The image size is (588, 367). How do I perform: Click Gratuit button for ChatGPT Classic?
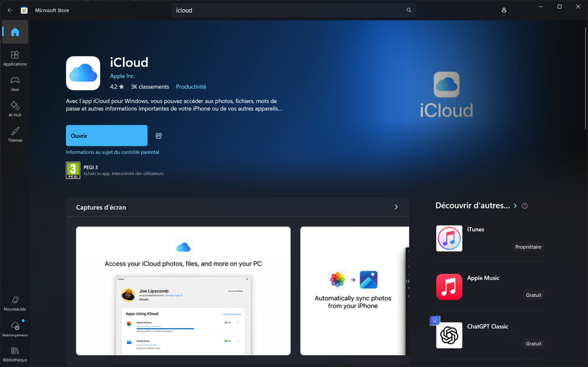[534, 343]
